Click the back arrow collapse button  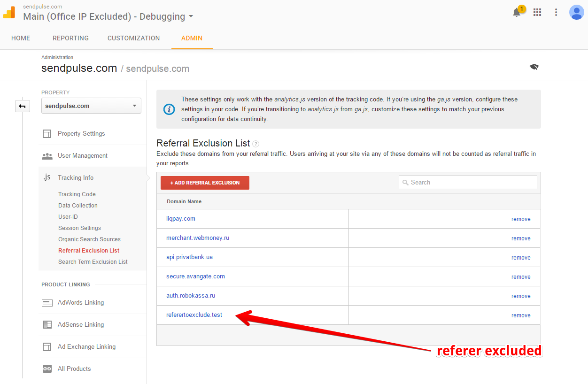click(x=23, y=106)
